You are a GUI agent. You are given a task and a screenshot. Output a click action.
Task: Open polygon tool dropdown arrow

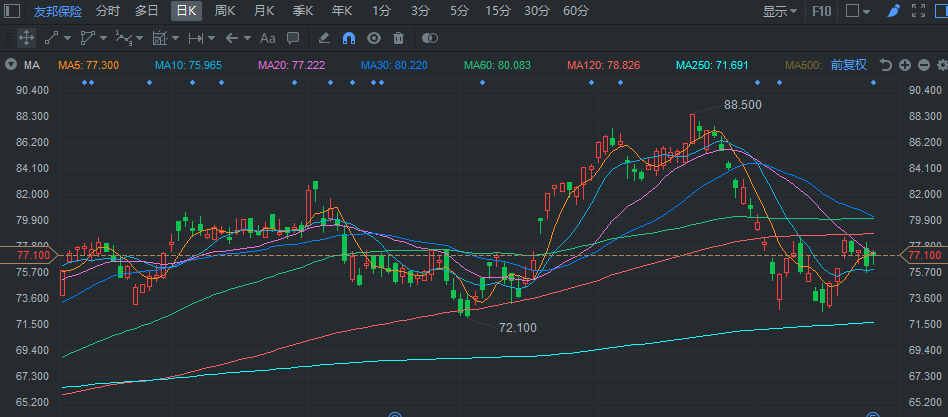click(x=103, y=38)
